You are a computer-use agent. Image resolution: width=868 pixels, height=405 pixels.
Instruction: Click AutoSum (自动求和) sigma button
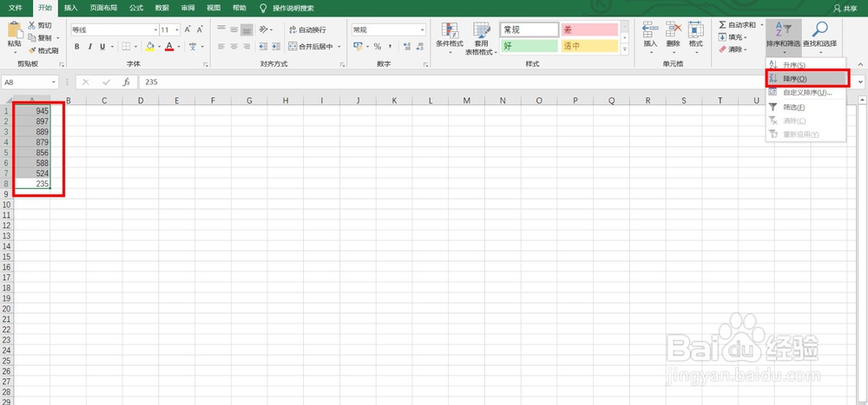(737, 25)
